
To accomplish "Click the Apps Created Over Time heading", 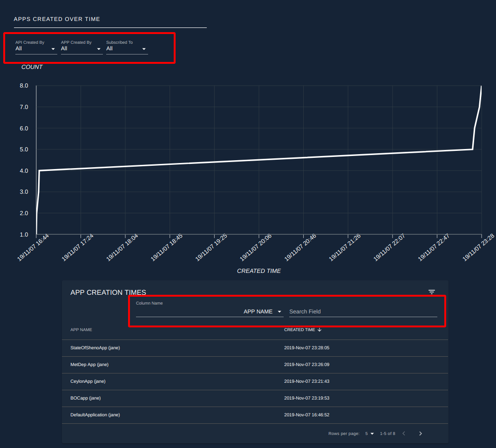I will 57,19.
